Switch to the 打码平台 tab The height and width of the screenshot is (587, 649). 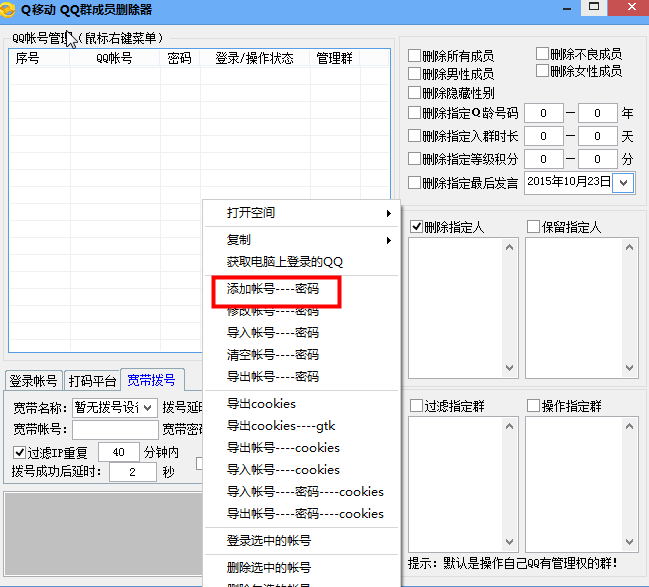pyautogui.click(x=92, y=380)
